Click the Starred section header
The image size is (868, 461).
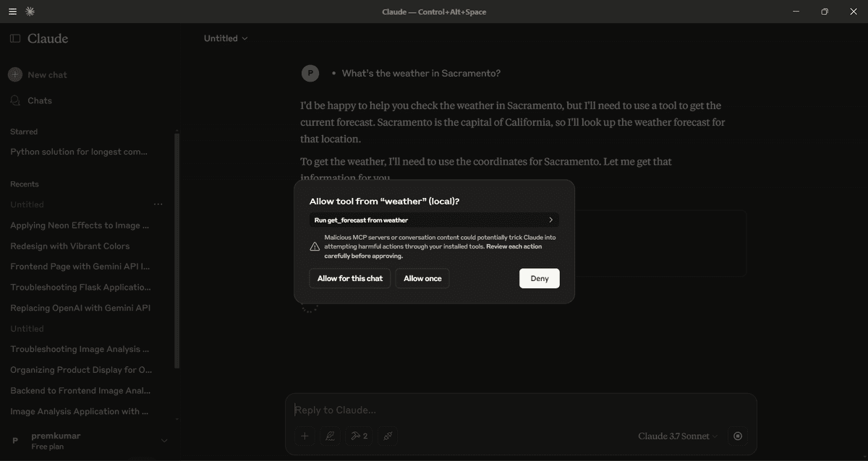pos(24,132)
